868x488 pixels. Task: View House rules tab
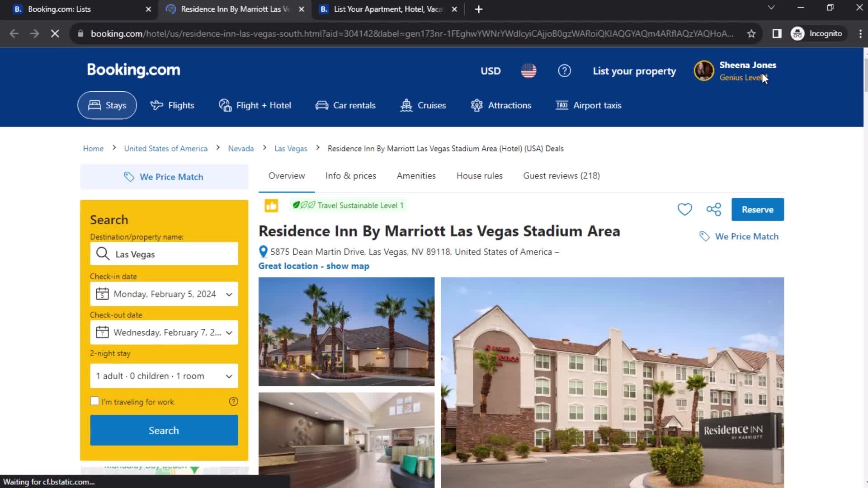[480, 176]
